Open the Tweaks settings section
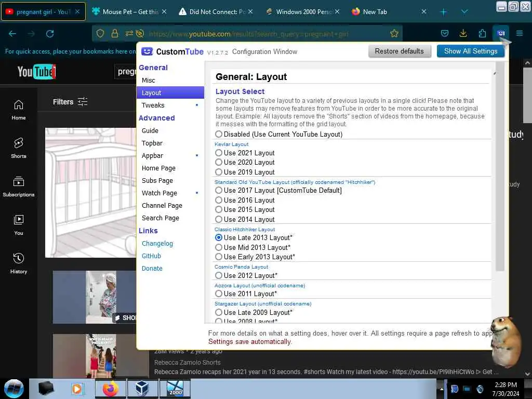 coord(170,105)
